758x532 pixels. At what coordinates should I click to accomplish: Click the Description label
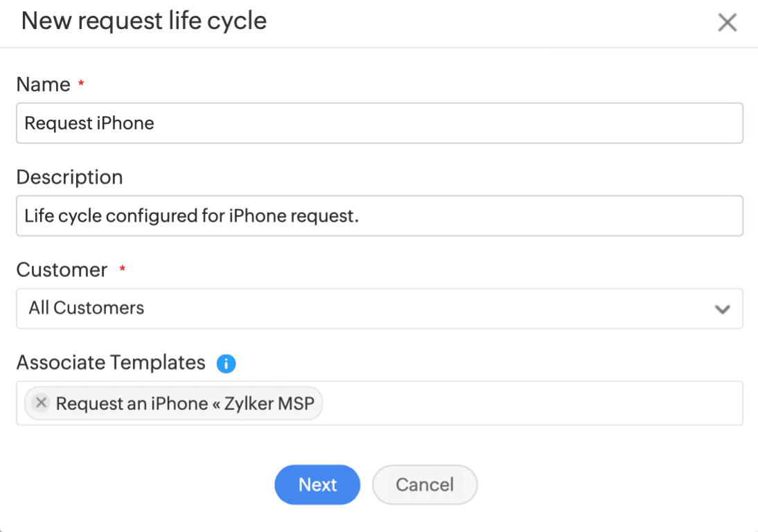(x=69, y=177)
